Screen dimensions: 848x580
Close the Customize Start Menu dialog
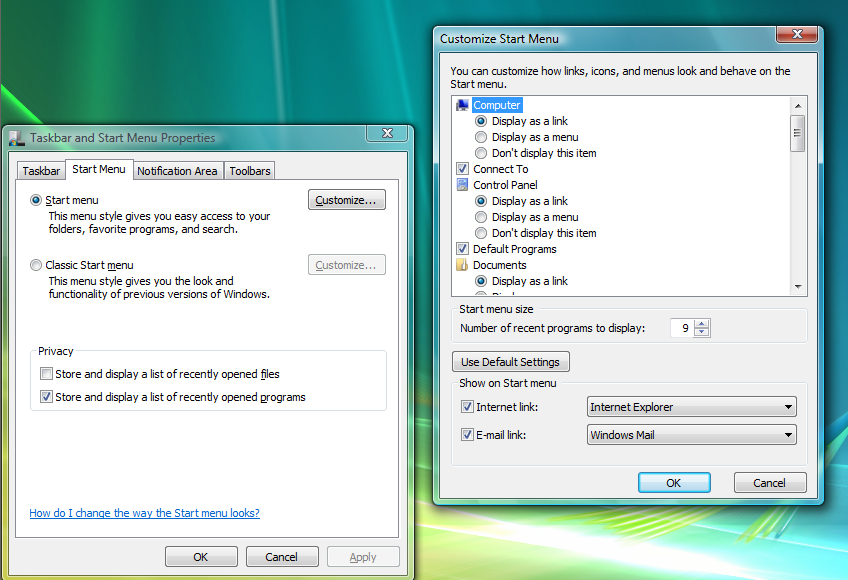[x=796, y=35]
